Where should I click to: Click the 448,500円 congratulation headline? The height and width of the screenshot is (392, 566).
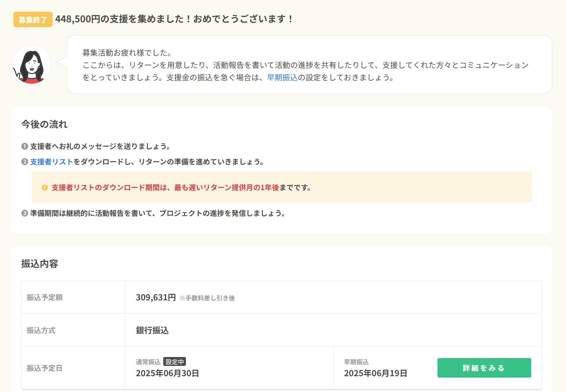pos(174,19)
